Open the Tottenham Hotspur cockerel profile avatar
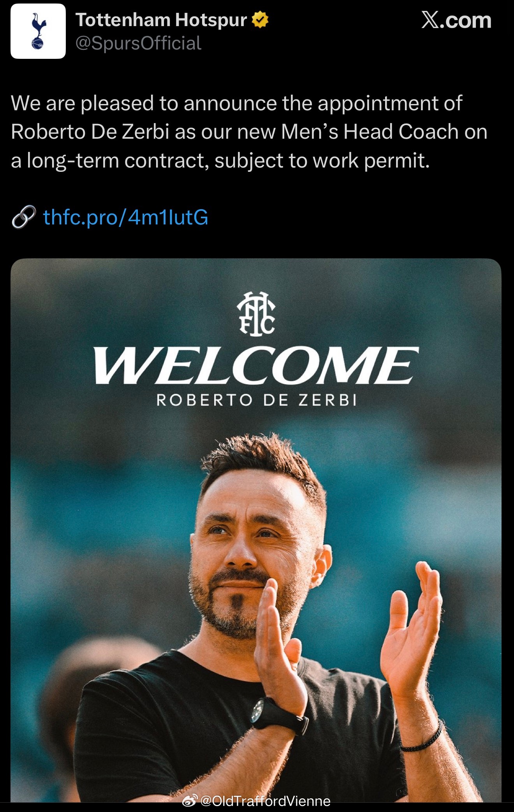 (x=38, y=31)
